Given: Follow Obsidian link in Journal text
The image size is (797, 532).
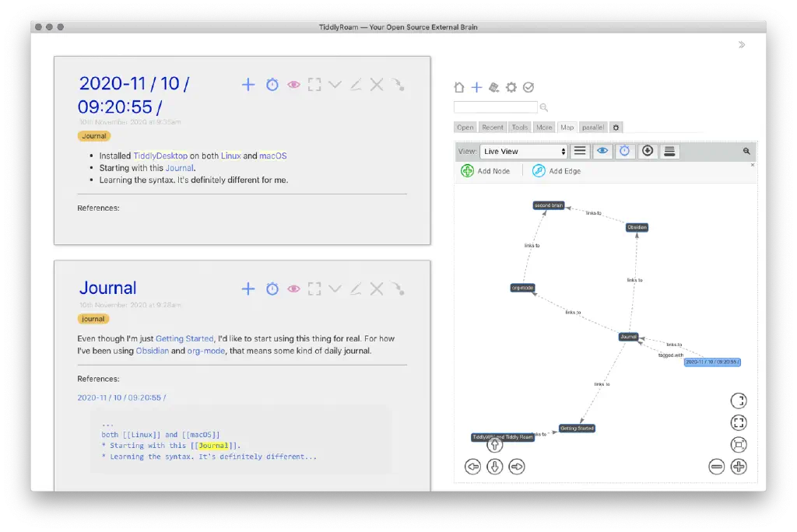Looking at the screenshot, I should pos(152,351).
